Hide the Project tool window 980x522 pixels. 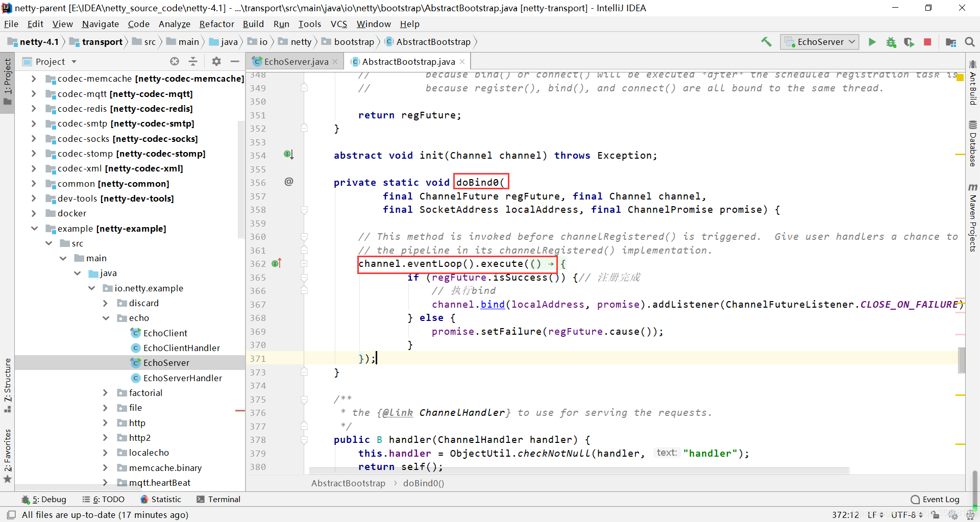pos(235,61)
